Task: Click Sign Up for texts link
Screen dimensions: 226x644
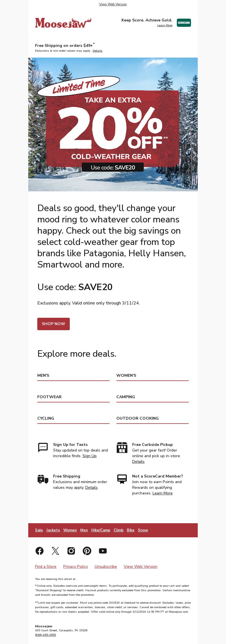Action: point(90,456)
